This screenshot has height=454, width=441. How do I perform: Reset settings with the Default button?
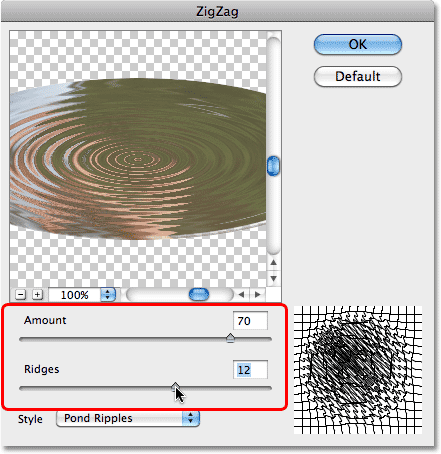358,76
